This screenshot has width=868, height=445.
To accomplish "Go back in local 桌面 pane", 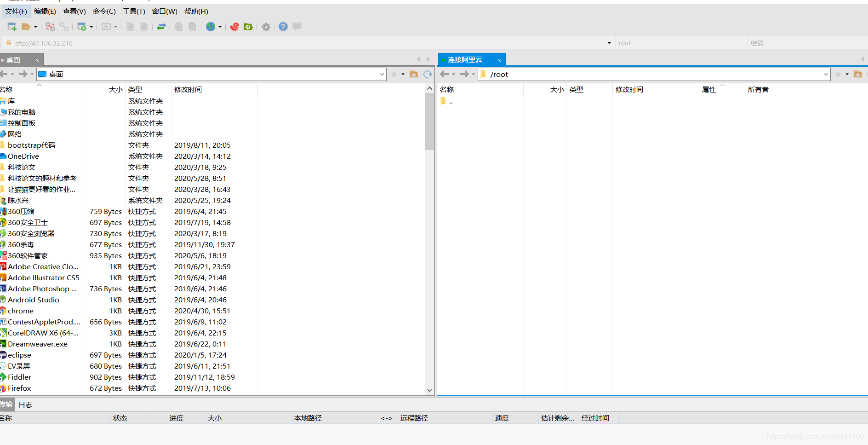I will point(4,74).
